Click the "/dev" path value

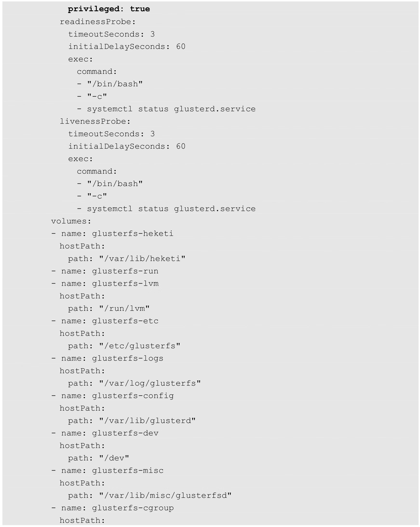tap(114, 458)
